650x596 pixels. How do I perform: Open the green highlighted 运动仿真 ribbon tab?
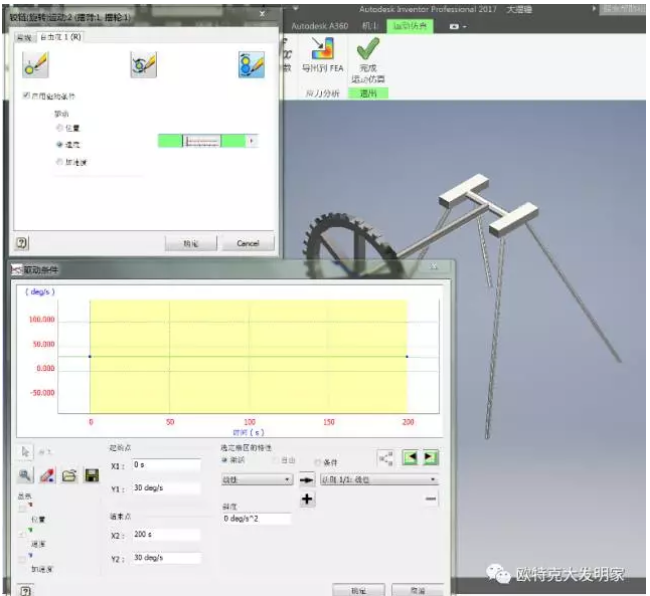coord(410,26)
